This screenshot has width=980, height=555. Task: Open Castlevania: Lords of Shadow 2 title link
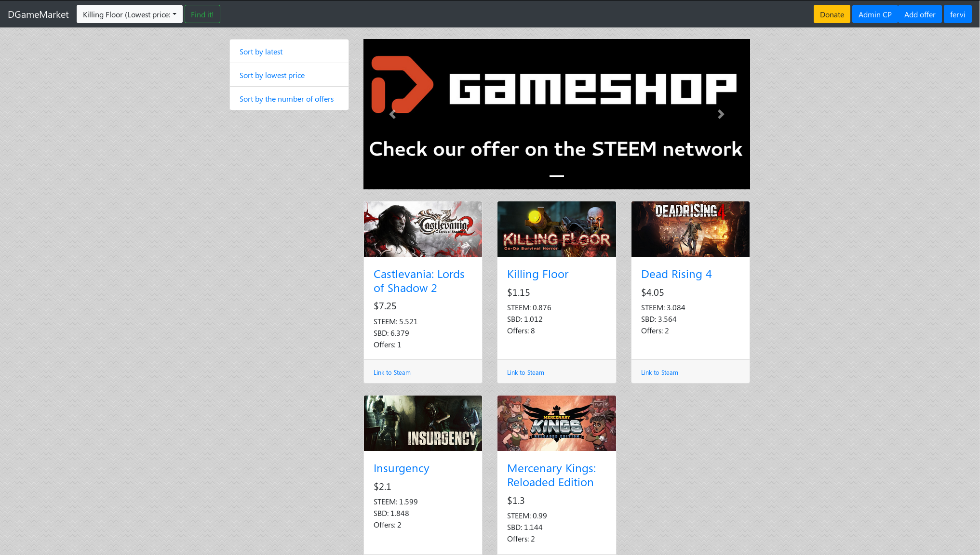(419, 281)
